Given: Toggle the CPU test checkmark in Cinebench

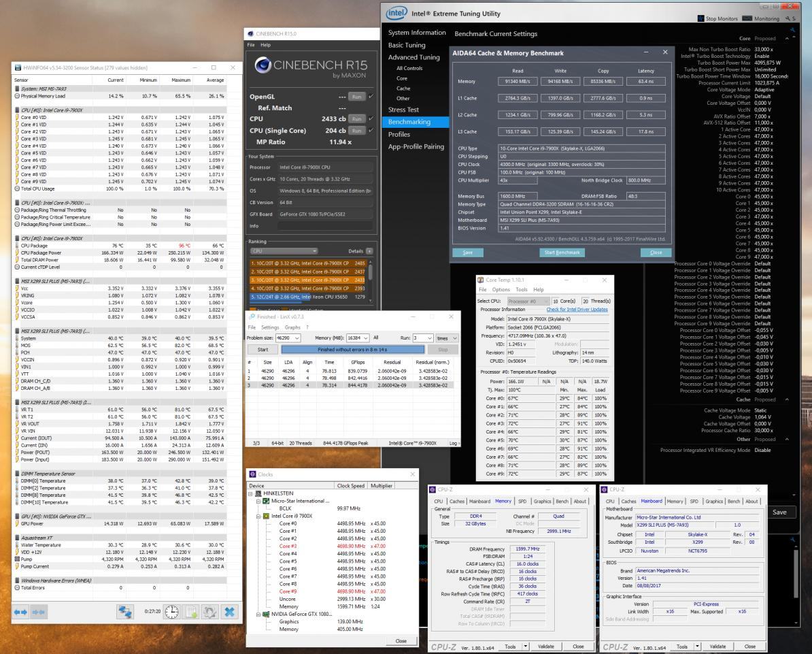Looking at the screenshot, I should pos(371,118).
